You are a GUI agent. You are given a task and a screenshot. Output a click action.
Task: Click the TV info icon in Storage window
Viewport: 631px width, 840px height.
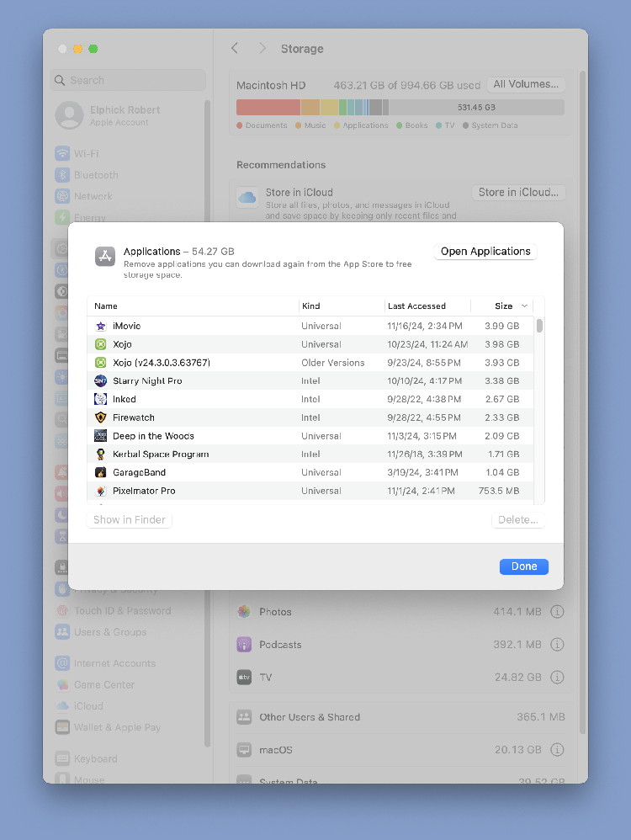557,677
